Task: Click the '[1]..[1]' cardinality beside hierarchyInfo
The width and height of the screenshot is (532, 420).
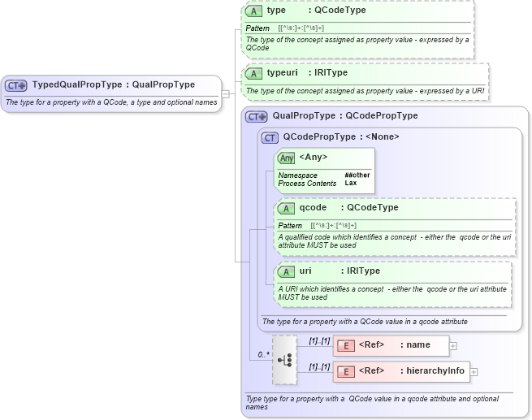Action: pyautogui.click(x=320, y=366)
